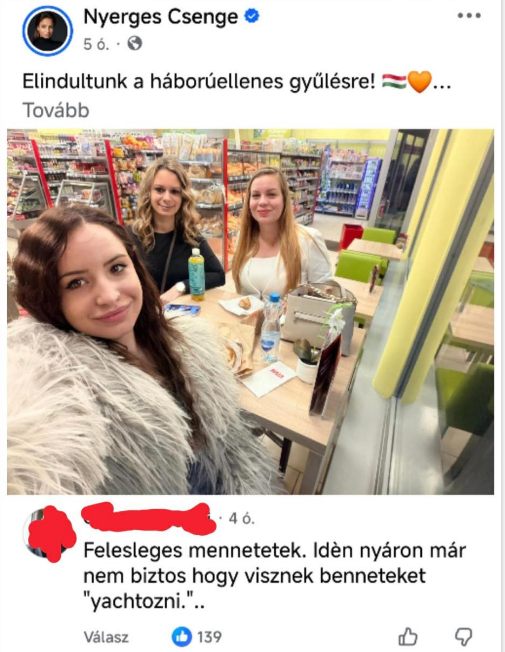
Task: Click the thumbs-up icon under comment
Action: click(408, 637)
